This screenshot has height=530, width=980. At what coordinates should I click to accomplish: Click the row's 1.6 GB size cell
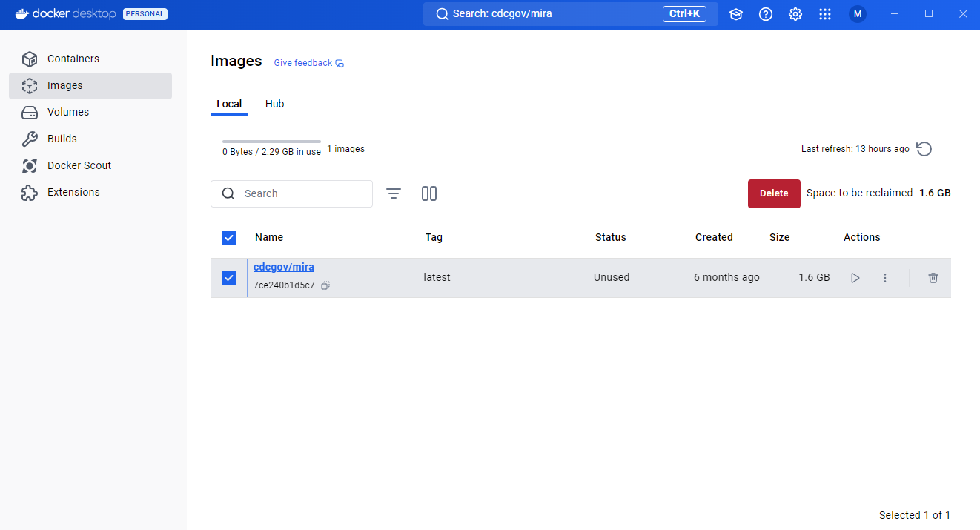814,277
